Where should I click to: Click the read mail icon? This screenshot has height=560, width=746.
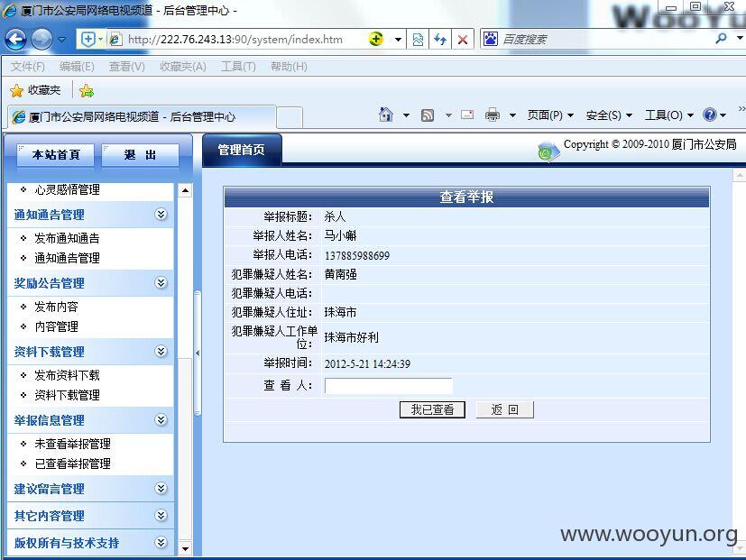[467, 115]
